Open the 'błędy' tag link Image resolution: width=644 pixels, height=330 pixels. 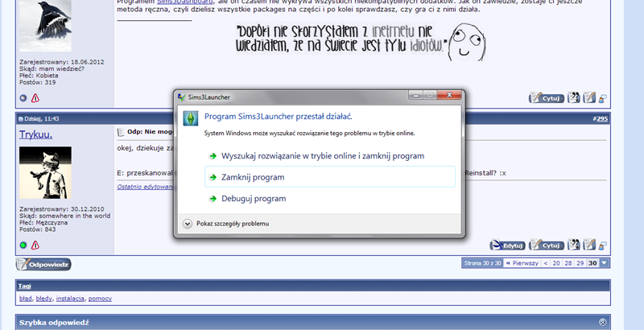pos(44,299)
